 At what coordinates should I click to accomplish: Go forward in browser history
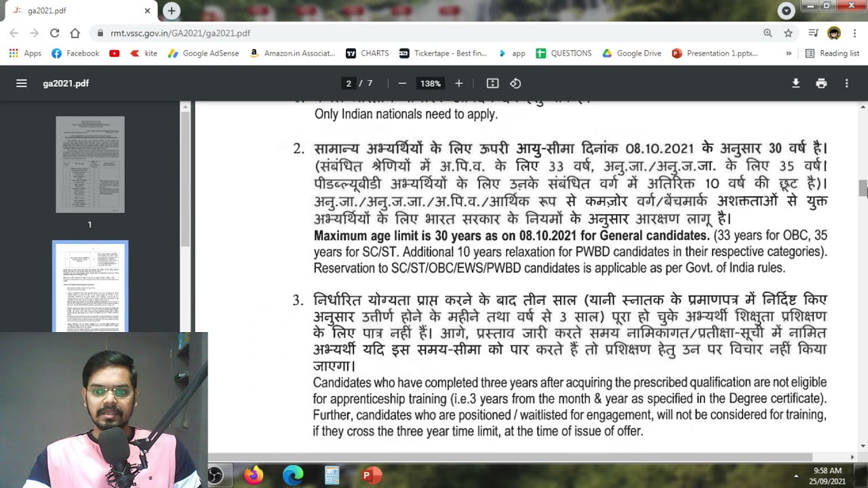click(34, 33)
